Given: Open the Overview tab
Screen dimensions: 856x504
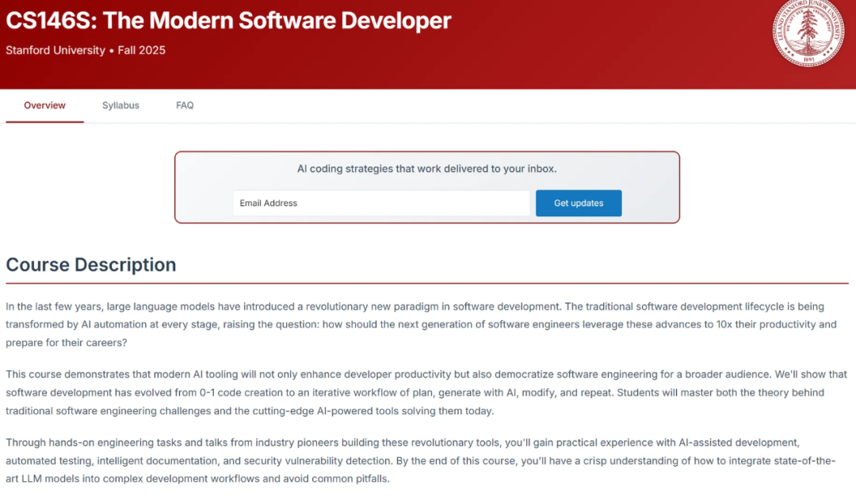Looking at the screenshot, I should pyautogui.click(x=44, y=105).
